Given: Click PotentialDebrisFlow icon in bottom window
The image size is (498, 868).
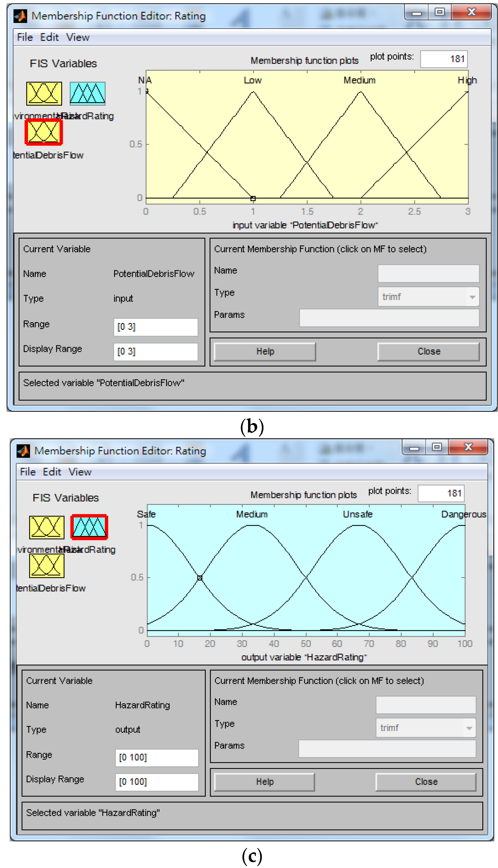Looking at the screenshot, I should (46, 566).
